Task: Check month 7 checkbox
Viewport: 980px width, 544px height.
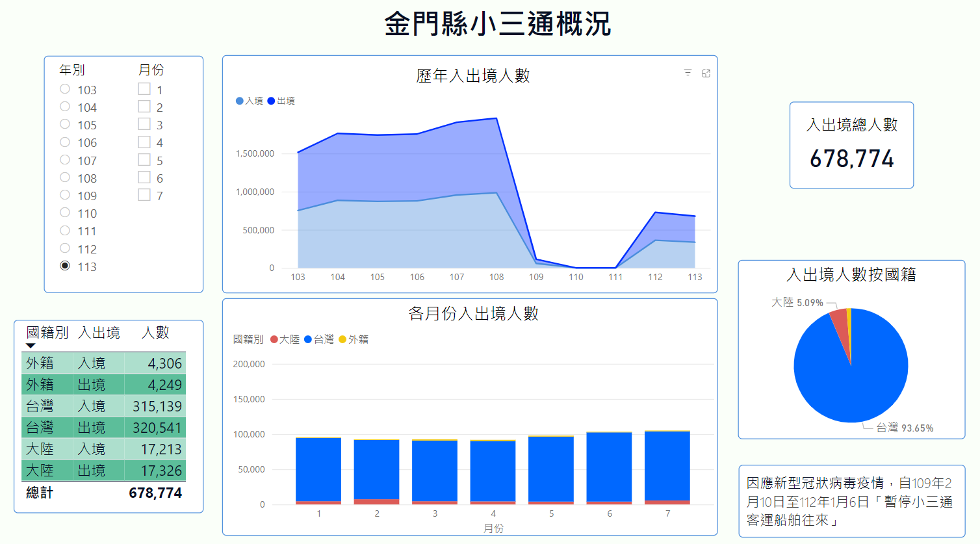Action: point(144,194)
